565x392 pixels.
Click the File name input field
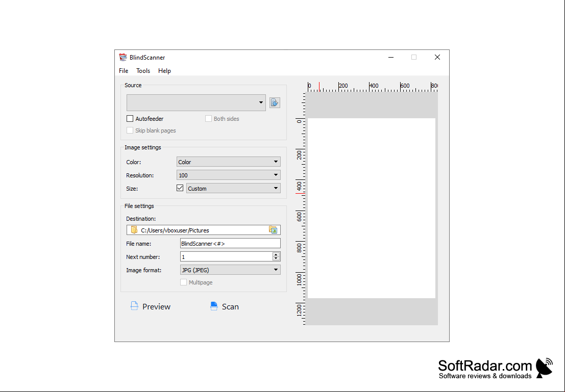(230, 243)
